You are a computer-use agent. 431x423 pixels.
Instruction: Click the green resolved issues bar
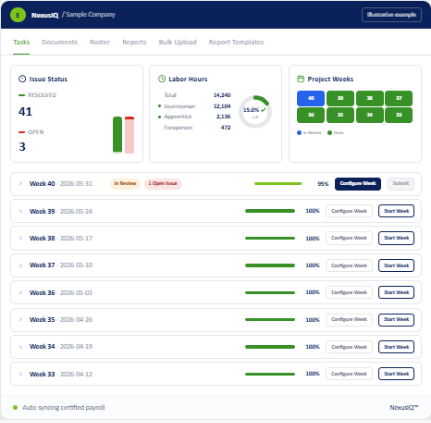click(x=117, y=135)
